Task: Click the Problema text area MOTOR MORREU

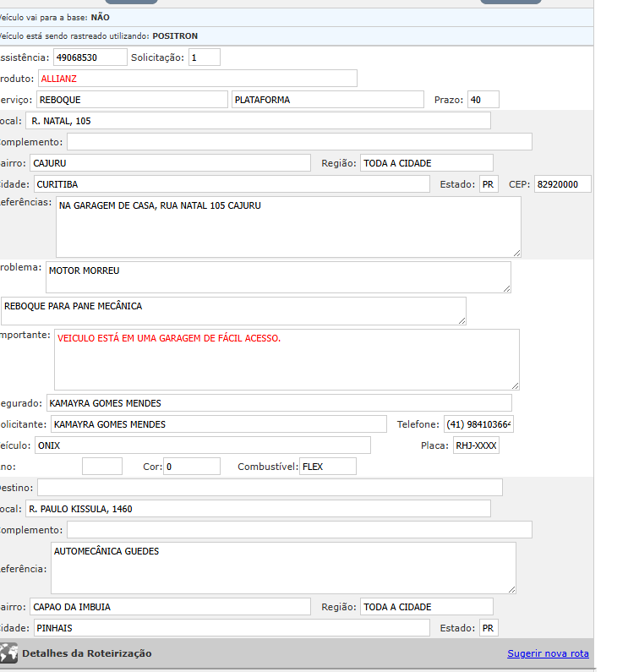Action: coord(278,277)
